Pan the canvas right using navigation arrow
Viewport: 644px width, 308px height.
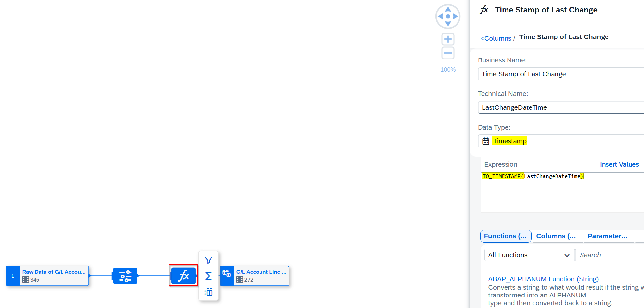(x=456, y=16)
